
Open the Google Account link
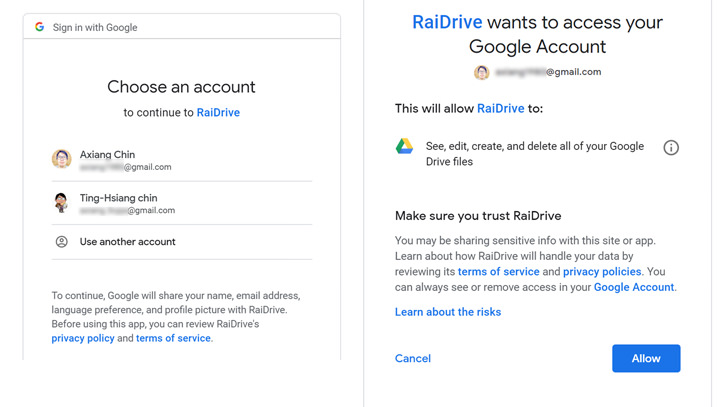pyautogui.click(x=634, y=287)
